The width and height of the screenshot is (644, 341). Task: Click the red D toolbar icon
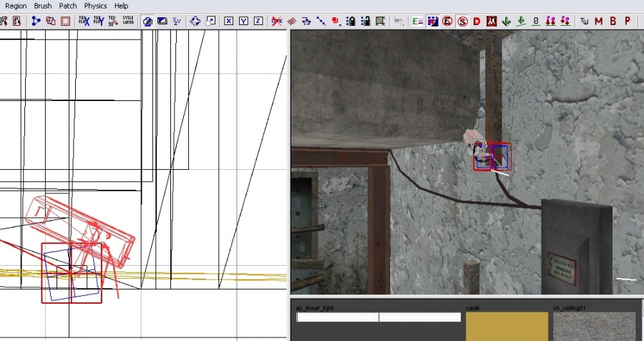[477, 21]
